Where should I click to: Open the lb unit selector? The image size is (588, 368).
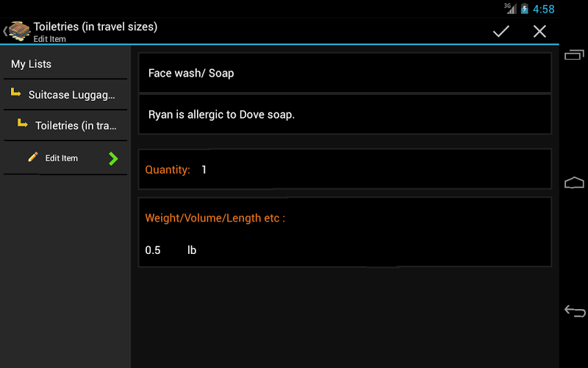(192, 250)
